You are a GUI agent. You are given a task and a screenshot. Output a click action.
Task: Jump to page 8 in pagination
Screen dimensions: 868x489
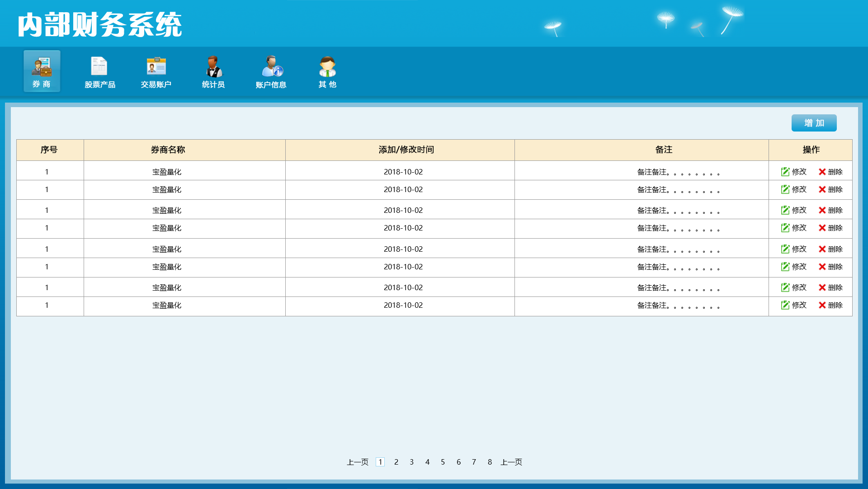(x=490, y=462)
